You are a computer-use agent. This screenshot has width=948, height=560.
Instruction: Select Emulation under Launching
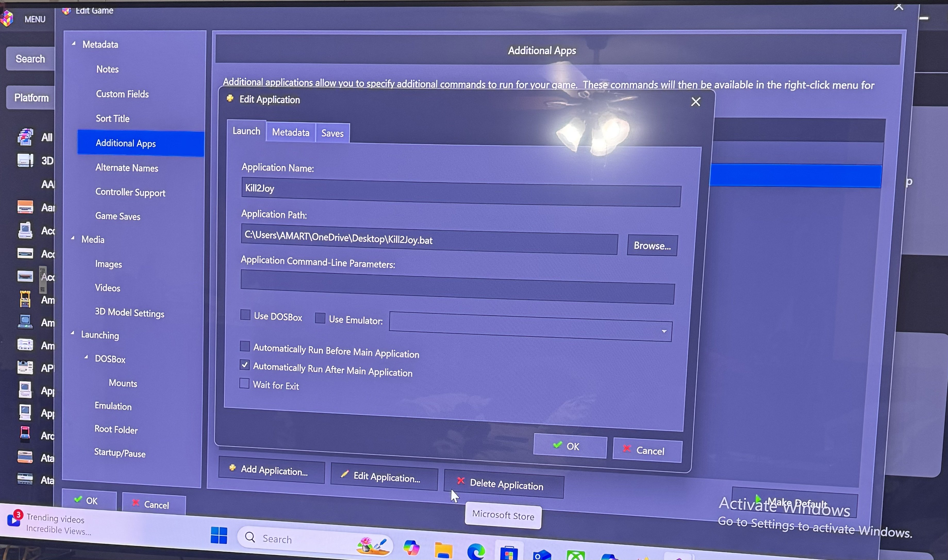(113, 406)
